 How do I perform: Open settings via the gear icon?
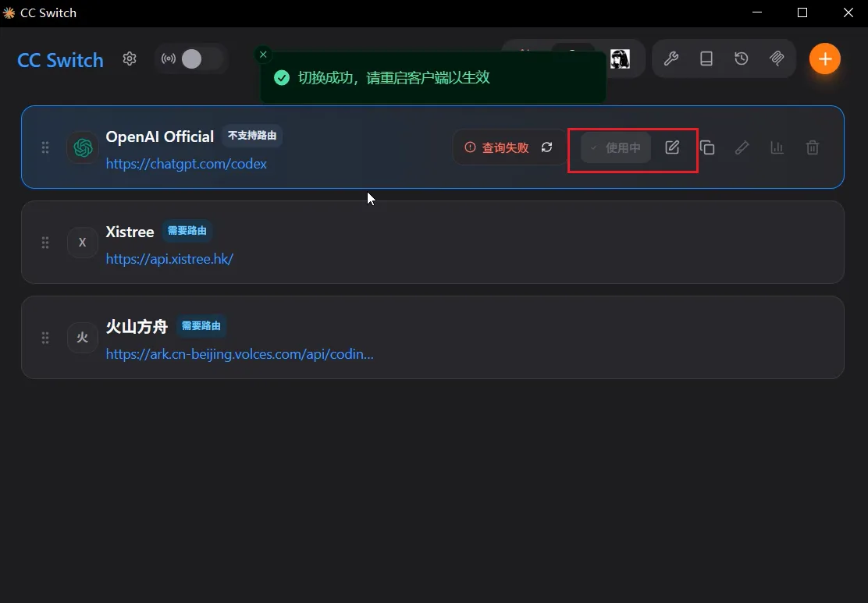(130, 59)
